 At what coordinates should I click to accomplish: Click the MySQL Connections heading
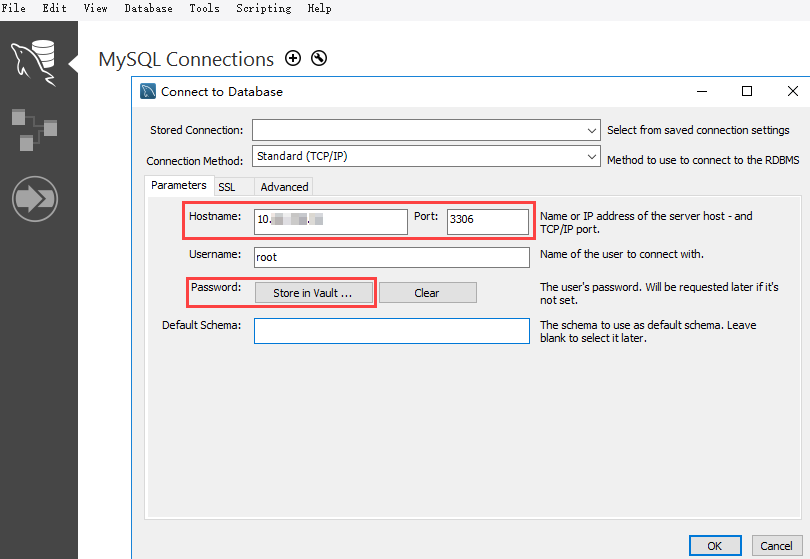(x=186, y=59)
